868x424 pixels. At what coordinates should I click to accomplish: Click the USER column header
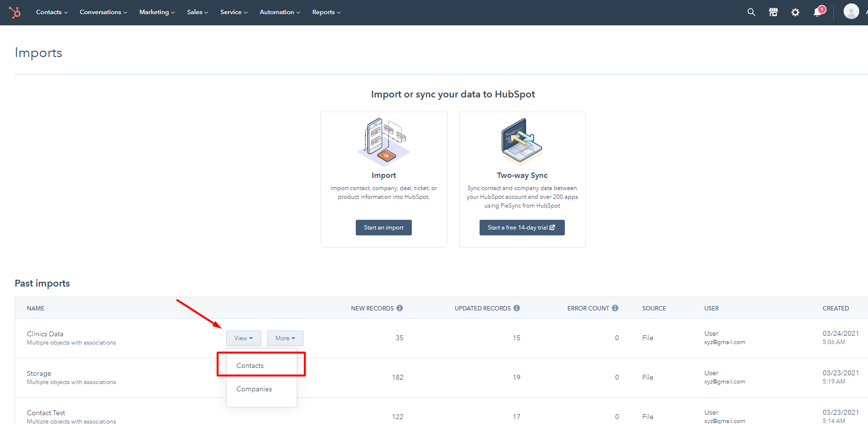[x=712, y=308]
